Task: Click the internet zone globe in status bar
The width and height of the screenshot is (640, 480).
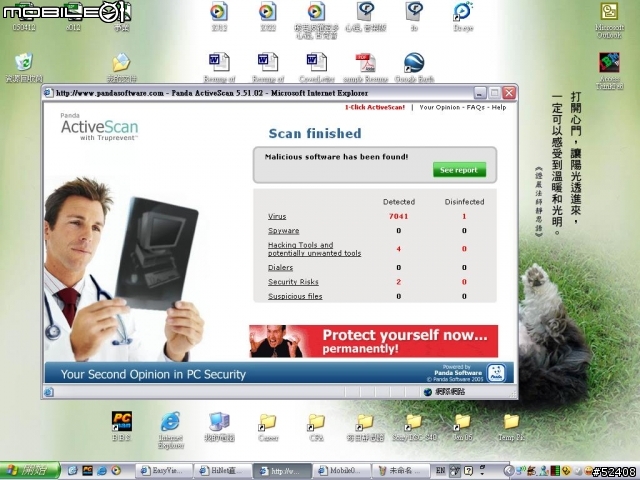Action: pyautogui.click(x=427, y=392)
